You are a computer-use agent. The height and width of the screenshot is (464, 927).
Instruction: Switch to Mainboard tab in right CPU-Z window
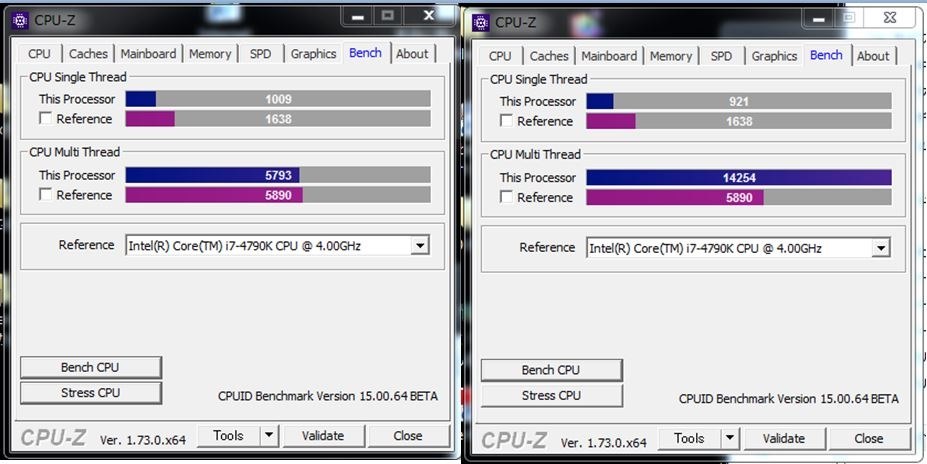[x=609, y=56]
